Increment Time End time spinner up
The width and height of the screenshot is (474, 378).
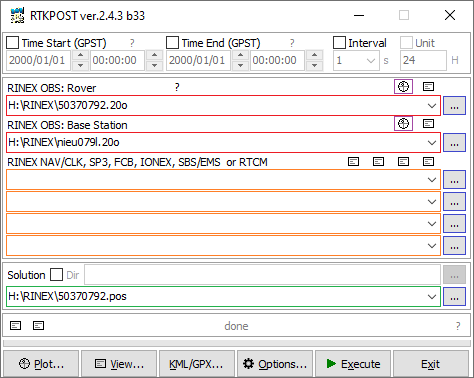click(314, 55)
